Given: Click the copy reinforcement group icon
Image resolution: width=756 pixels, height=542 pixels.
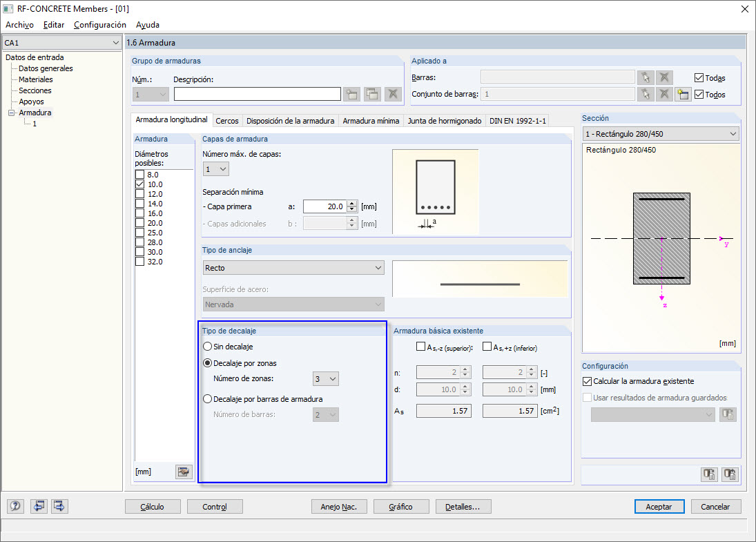Looking at the screenshot, I should point(372,94).
